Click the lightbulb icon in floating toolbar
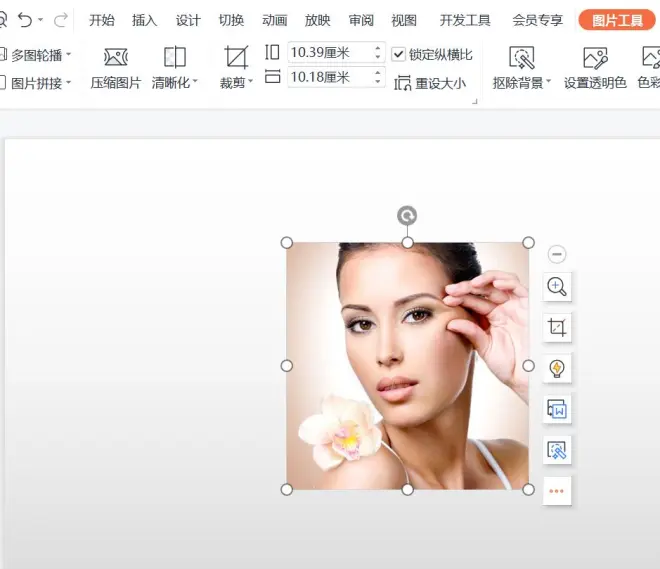The height and width of the screenshot is (569, 660). pos(557,368)
